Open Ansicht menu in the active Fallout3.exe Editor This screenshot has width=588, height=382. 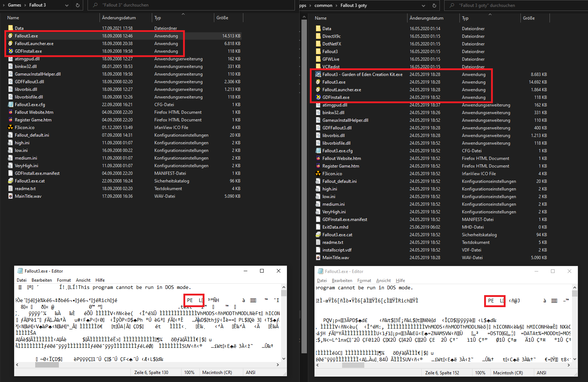[x=83, y=280]
